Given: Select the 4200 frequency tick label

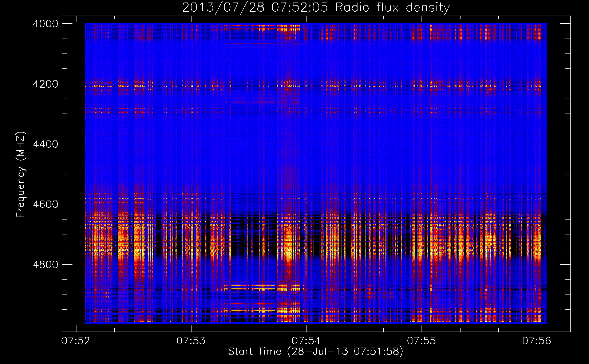Looking at the screenshot, I should [x=46, y=84].
